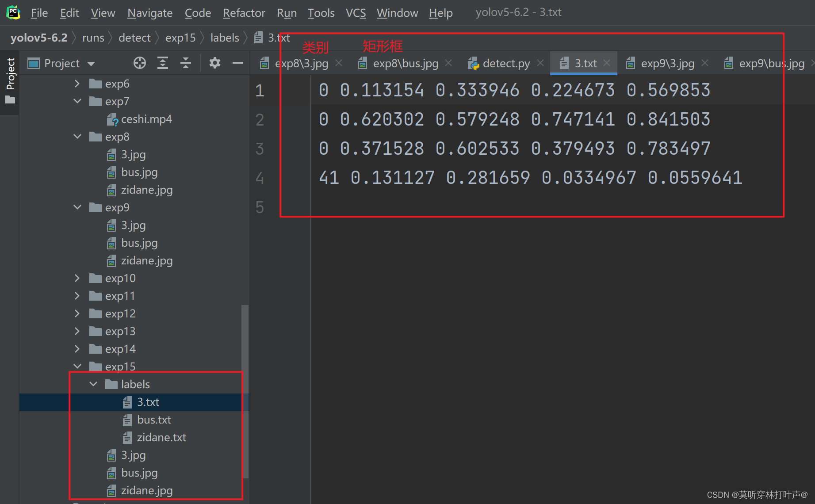Click runs in breadcrumb path
This screenshot has height=504, width=815.
(x=93, y=38)
